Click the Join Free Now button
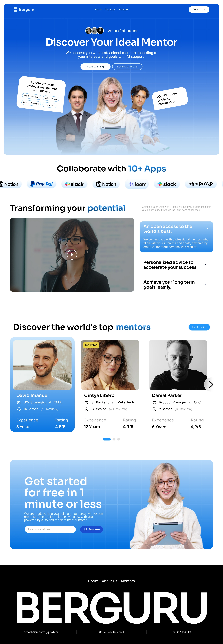Image resolution: width=223 pixels, height=644 pixels. click(x=91, y=529)
